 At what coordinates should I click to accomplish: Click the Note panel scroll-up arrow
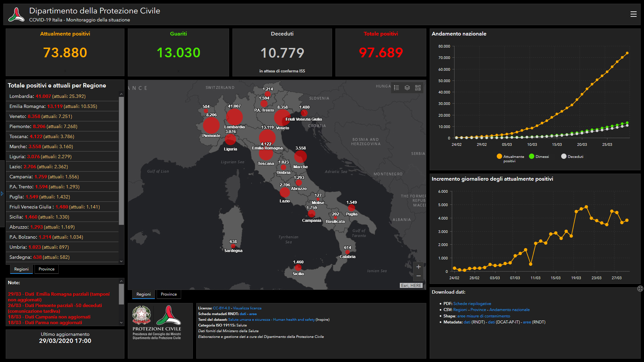[x=121, y=281]
